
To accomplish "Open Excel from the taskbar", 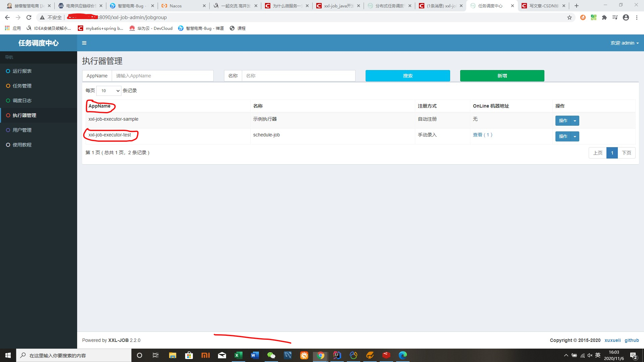I will 238,355.
